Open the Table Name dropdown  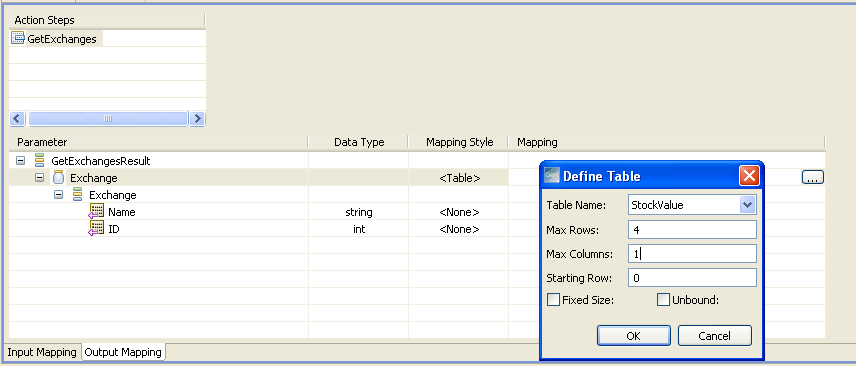[748, 205]
